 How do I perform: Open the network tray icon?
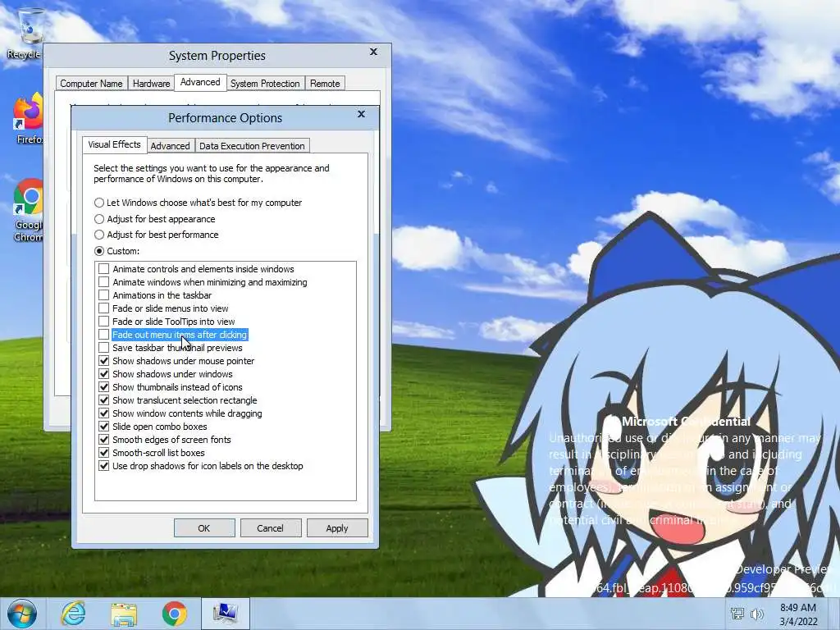pos(737,614)
